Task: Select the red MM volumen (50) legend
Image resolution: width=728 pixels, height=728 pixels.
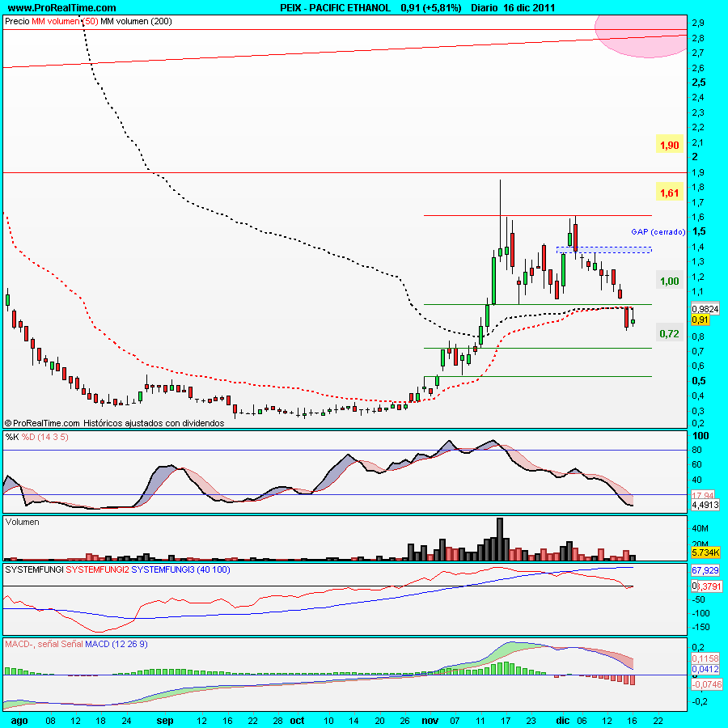Action: [65, 21]
